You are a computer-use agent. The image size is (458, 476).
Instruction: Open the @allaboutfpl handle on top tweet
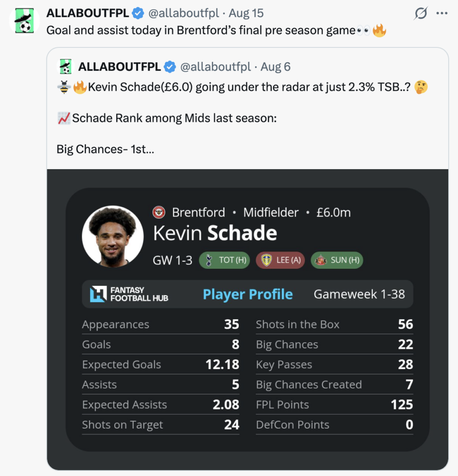(183, 13)
